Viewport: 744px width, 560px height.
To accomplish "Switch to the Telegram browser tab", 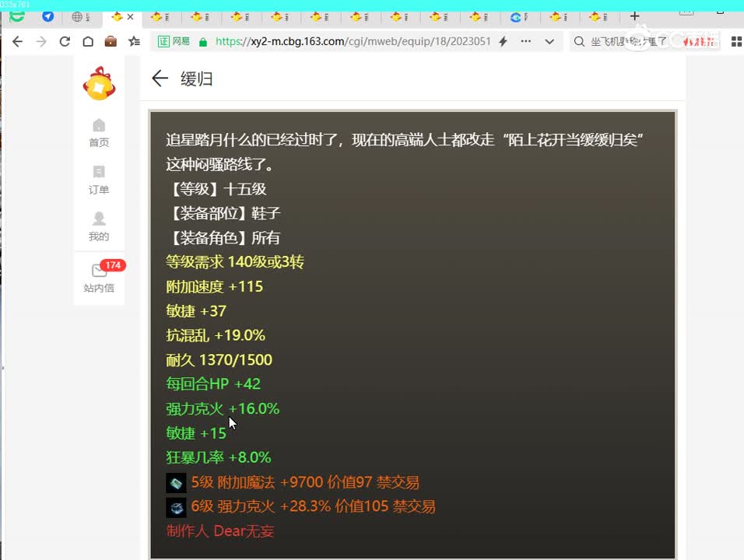I will tap(48, 16).
